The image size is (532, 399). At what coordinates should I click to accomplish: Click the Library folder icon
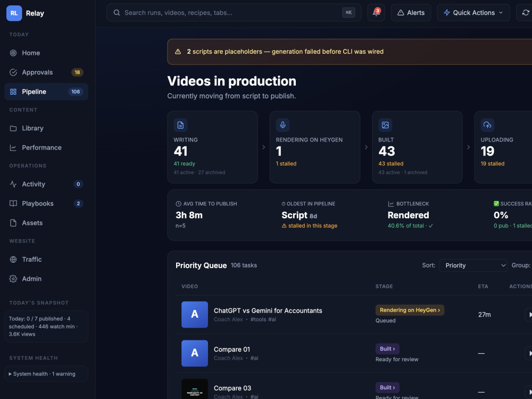point(13,128)
